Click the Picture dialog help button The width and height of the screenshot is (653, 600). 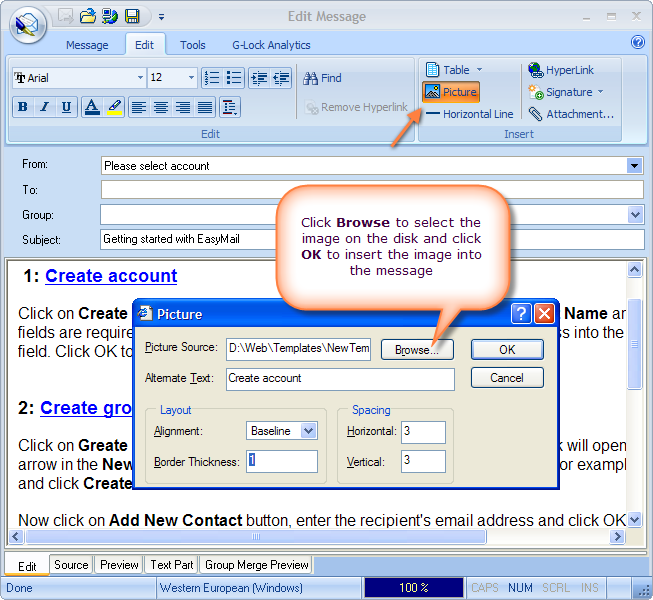(521, 314)
